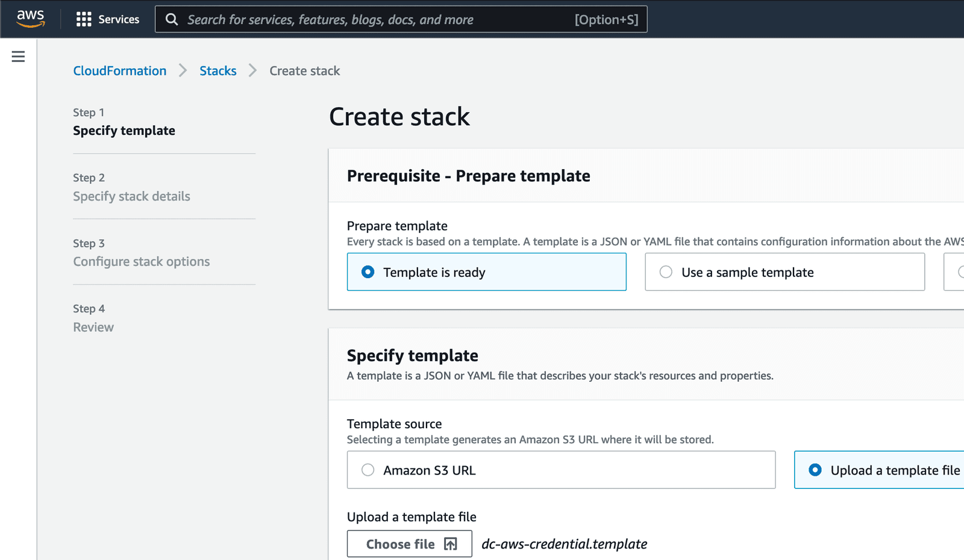Click the dc-aws-credential.template filename
This screenshot has height=560, width=964.
pos(564,544)
